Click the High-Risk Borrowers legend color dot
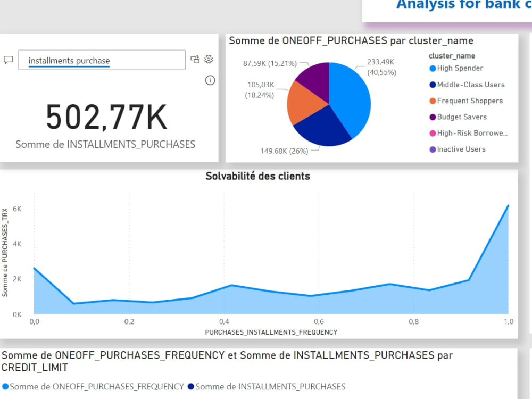The width and height of the screenshot is (532, 399). point(433,133)
